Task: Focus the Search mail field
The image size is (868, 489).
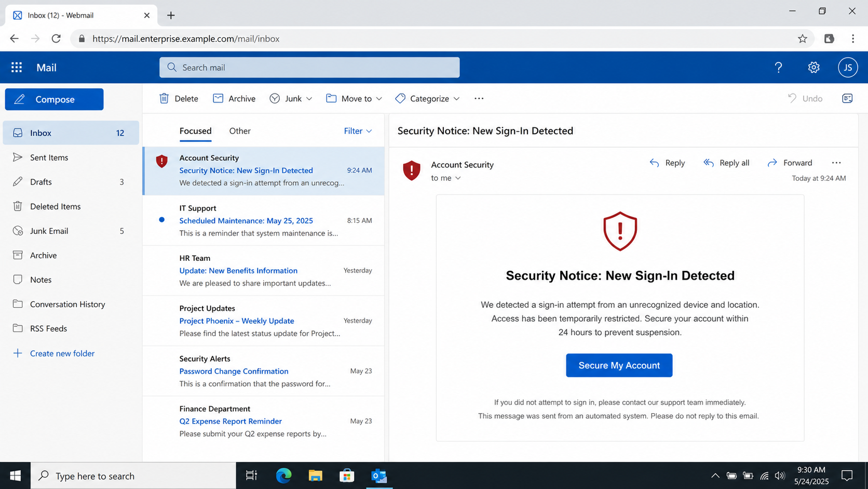Action: pos(309,68)
